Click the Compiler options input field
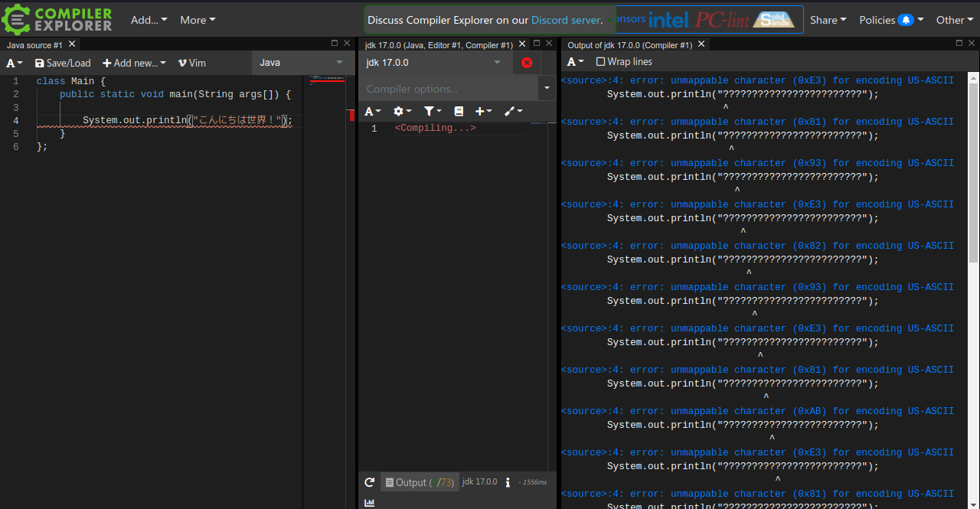The image size is (980, 509). tap(444, 88)
